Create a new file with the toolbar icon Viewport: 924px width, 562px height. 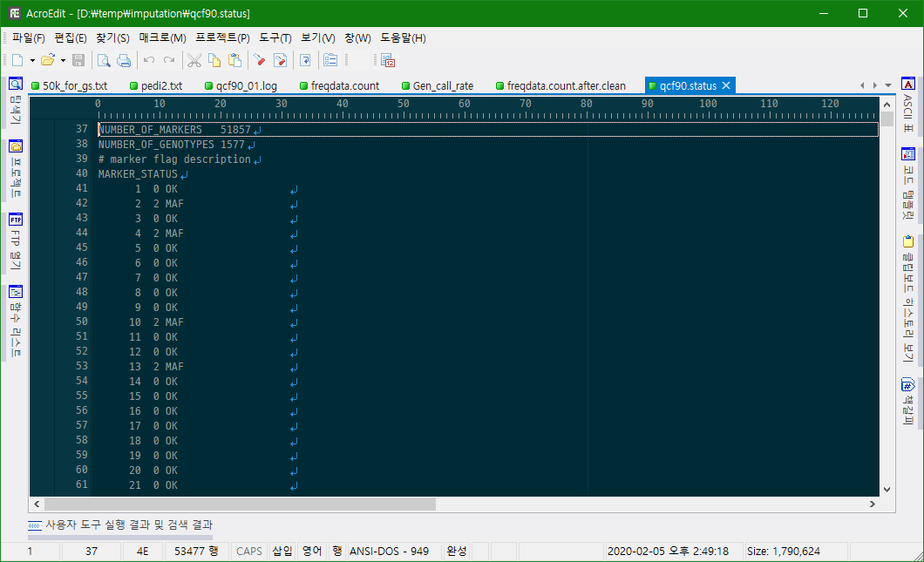[x=17, y=60]
